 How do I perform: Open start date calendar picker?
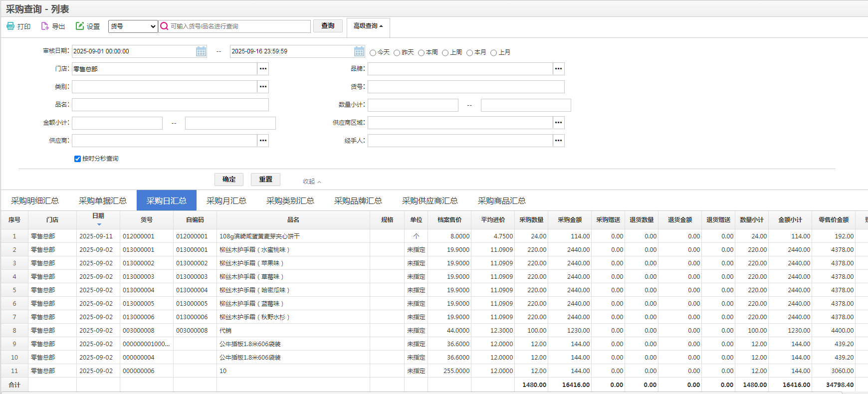201,51
